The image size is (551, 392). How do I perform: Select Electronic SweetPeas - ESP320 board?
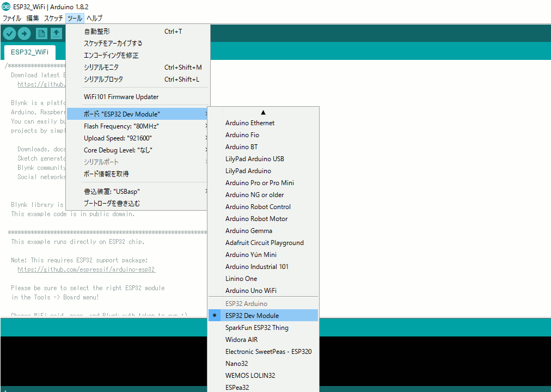tap(263, 352)
